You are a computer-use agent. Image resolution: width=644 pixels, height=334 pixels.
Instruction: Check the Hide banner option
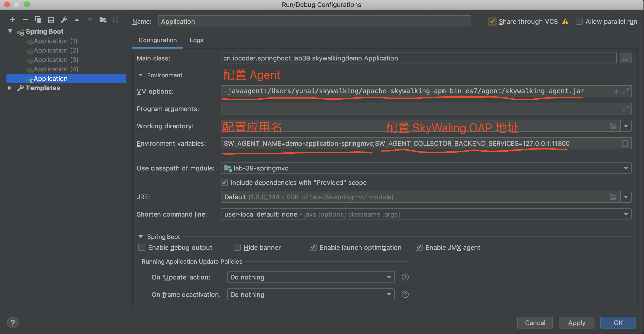237,247
